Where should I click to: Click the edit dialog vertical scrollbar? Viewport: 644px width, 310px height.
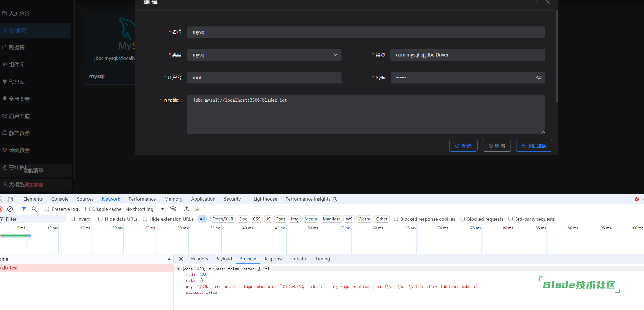coord(557,56)
